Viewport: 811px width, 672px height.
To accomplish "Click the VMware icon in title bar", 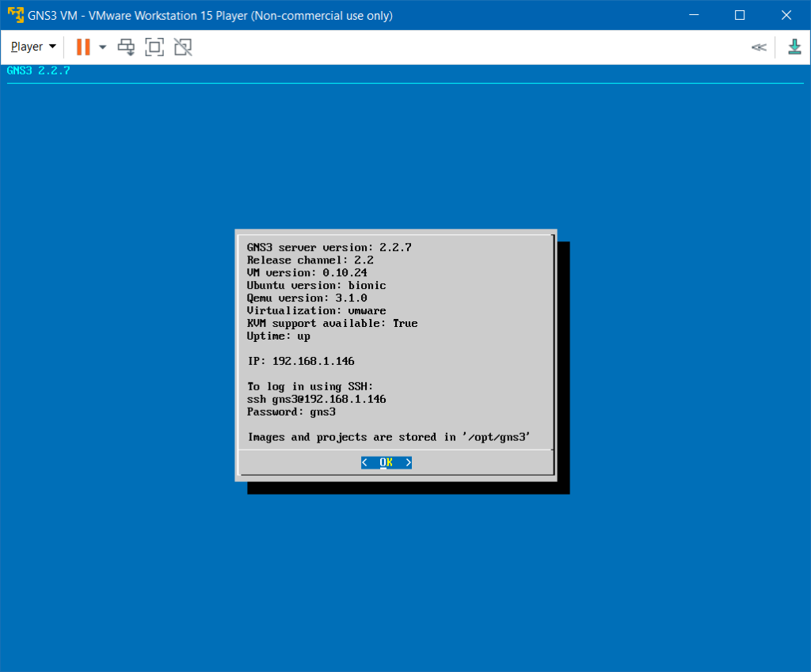I will coord(13,15).
